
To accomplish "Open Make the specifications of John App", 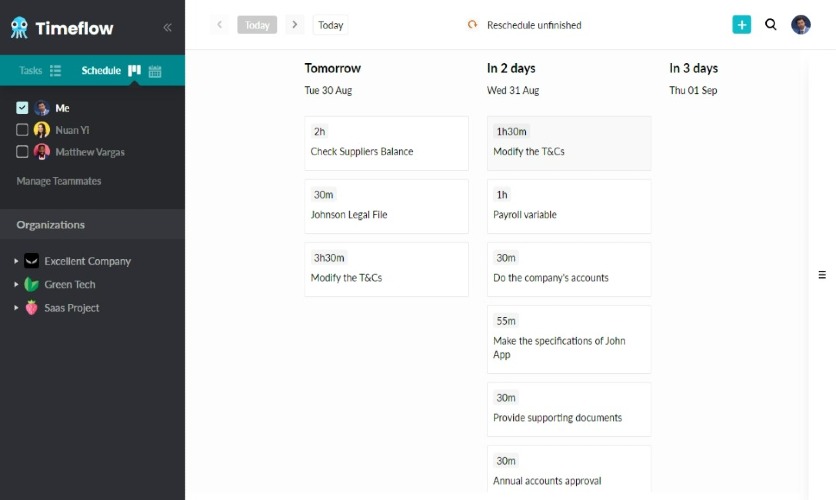I will [569, 340].
